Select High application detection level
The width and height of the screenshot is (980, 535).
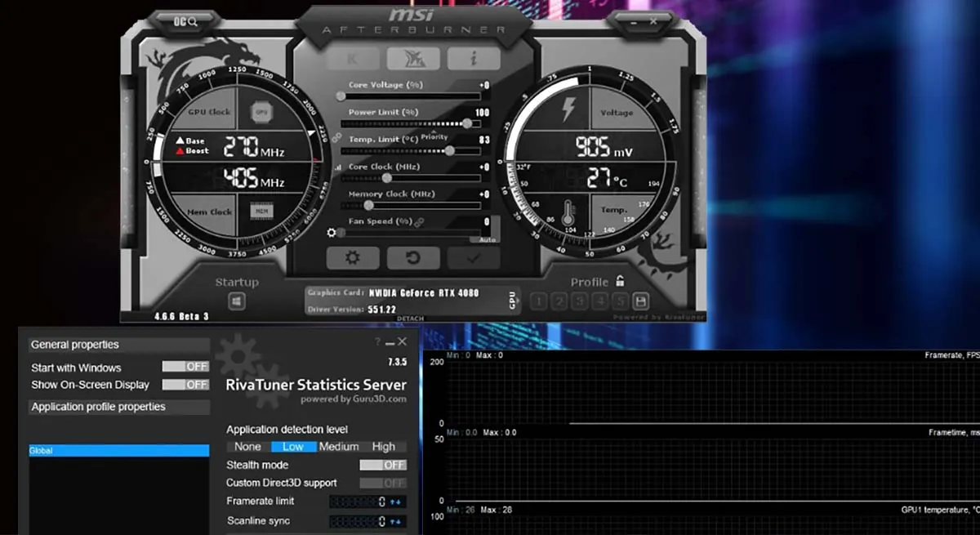tap(383, 447)
